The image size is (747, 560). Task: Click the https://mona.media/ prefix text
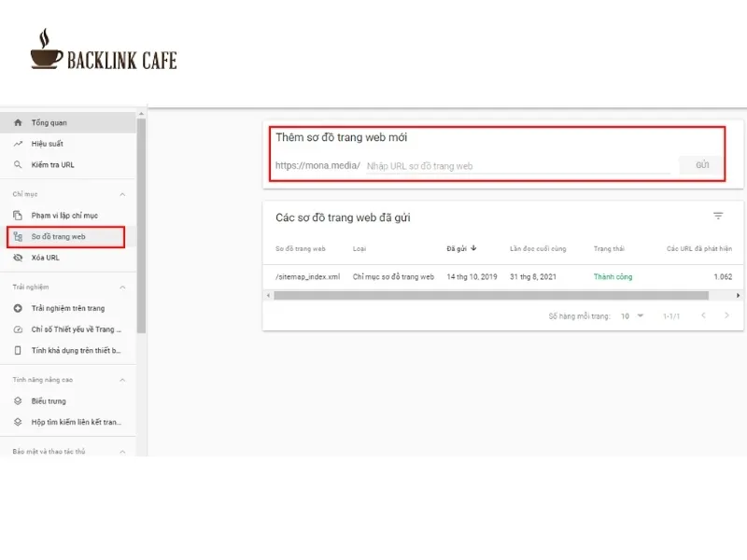point(317,165)
